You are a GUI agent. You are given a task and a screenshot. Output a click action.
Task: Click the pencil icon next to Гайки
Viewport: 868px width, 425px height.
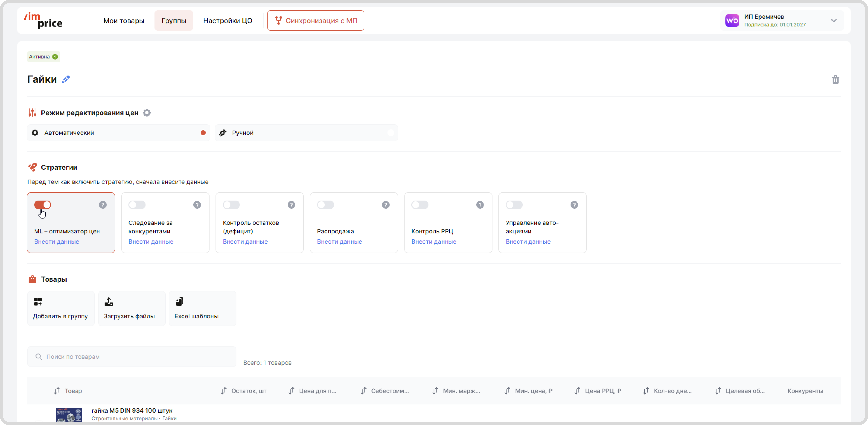[66, 79]
